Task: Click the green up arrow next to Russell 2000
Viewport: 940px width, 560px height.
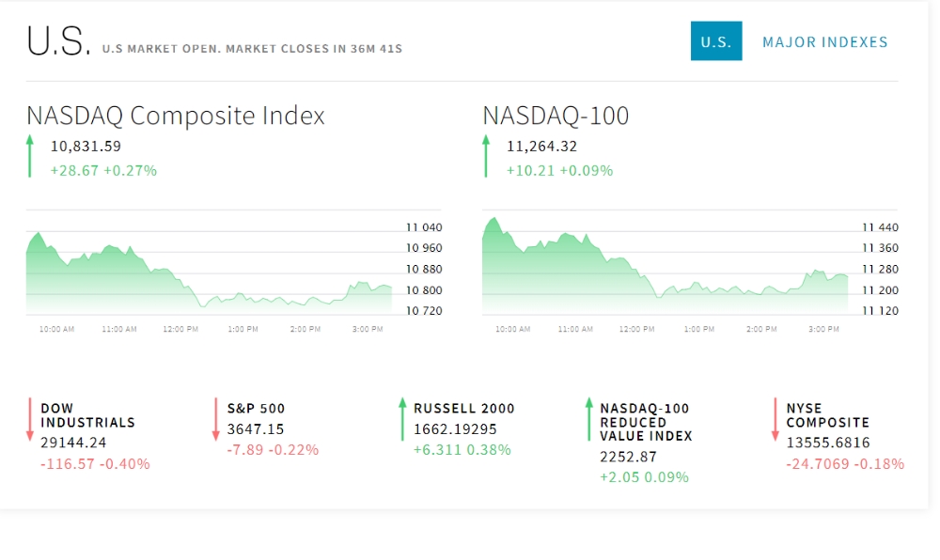Action: [x=402, y=419]
